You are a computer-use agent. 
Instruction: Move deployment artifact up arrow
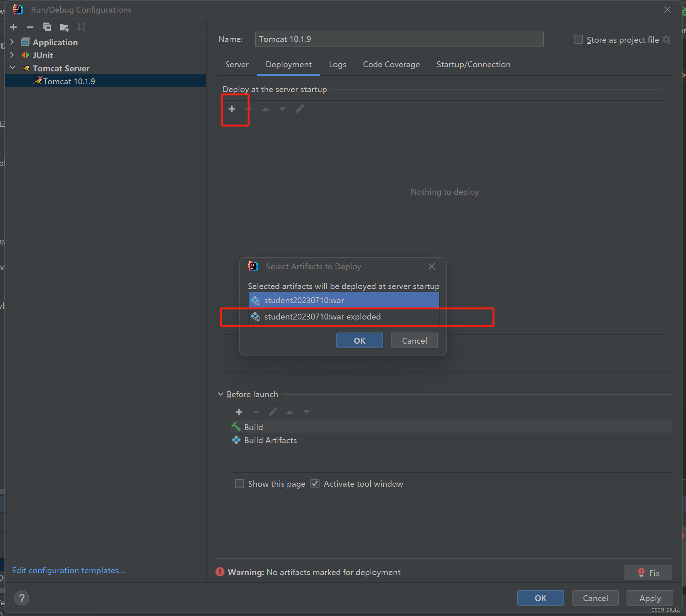coord(266,109)
